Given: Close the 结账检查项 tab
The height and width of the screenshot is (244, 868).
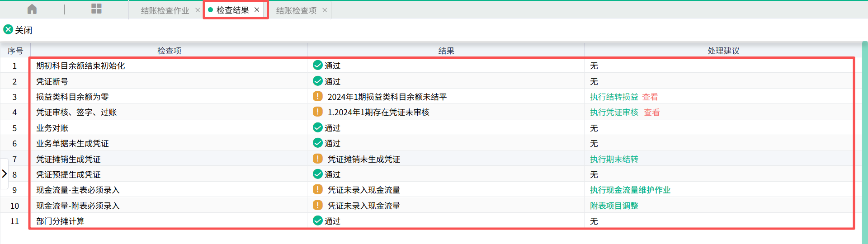Looking at the screenshot, I should (x=325, y=10).
